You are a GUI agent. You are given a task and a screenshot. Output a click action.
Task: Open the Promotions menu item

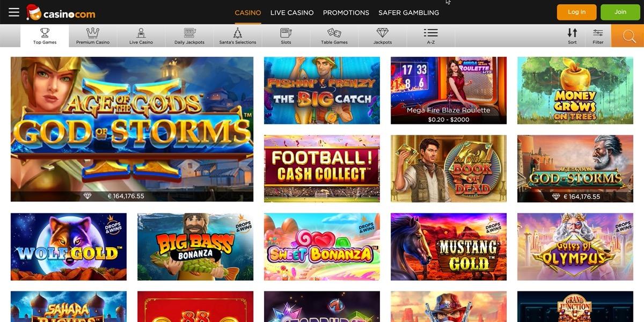tap(346, 12)
